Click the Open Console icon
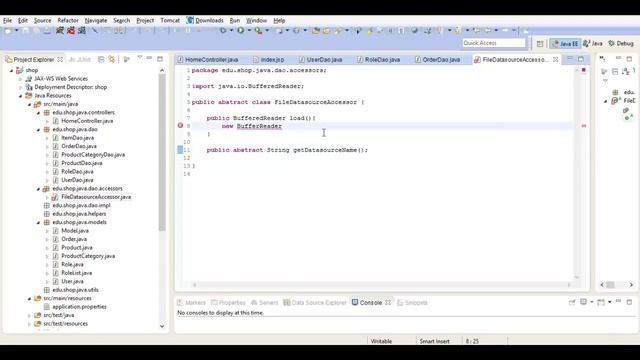The image size is (640, 360). pyautogui.click(x=601, y=302)
